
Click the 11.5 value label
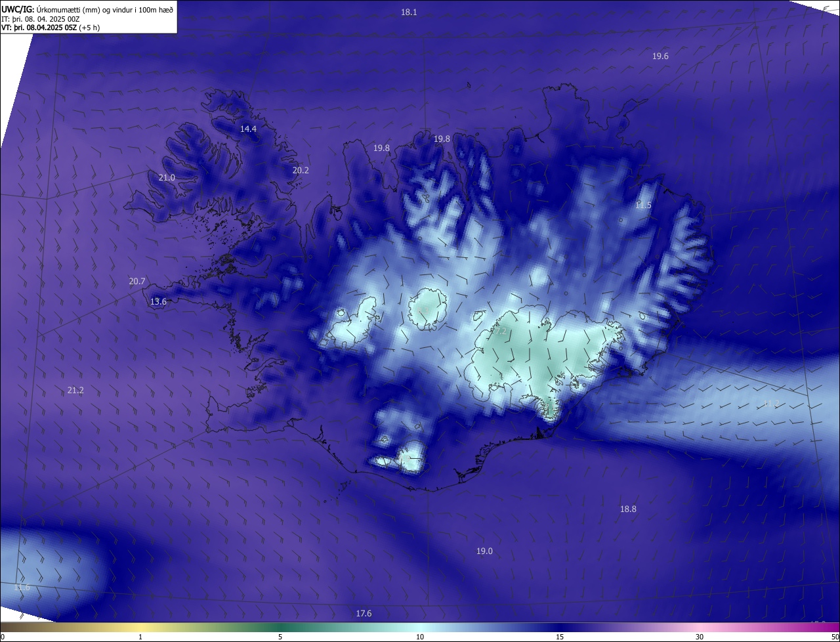[x=643, y=205]
